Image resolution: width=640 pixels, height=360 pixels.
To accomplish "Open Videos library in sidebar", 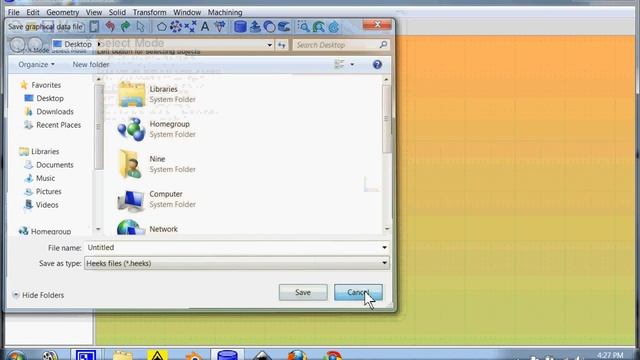I will coord(47,205).
